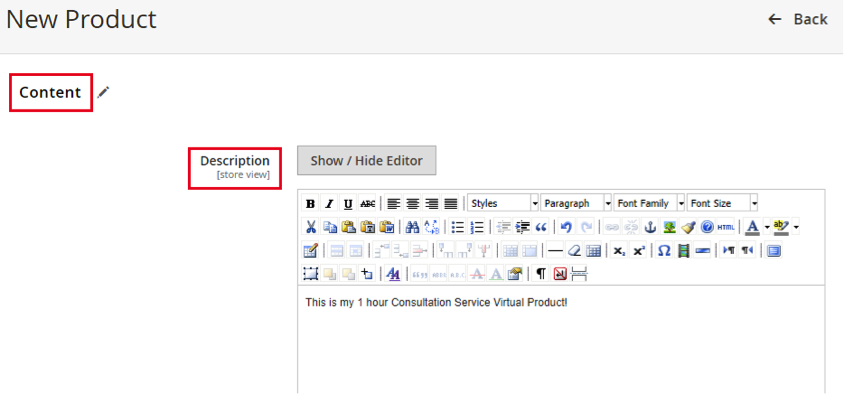This screenshot has height=394, width=844.
Task: Toggle strikethrough text formatting
Action: 368,203
